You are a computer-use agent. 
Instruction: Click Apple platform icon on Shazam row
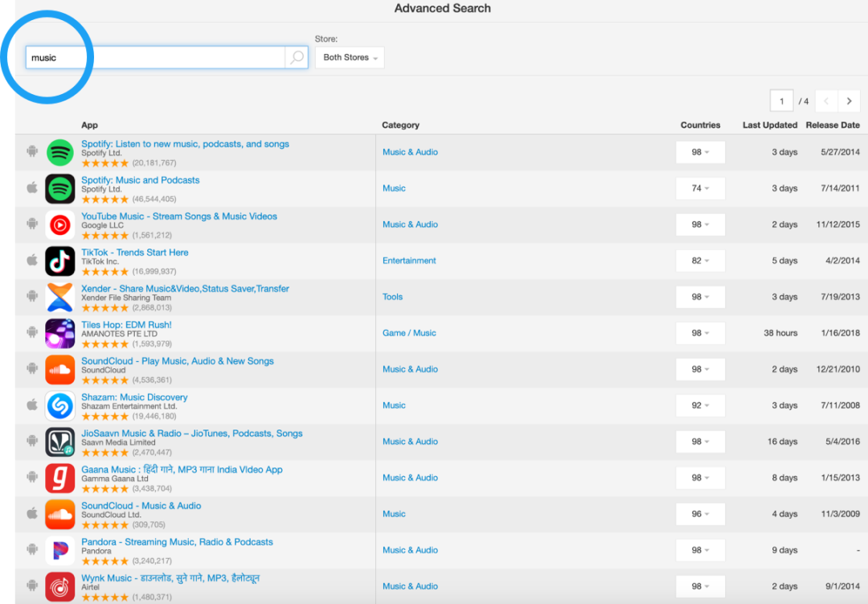pyautogui.click(x=32, y=404)
